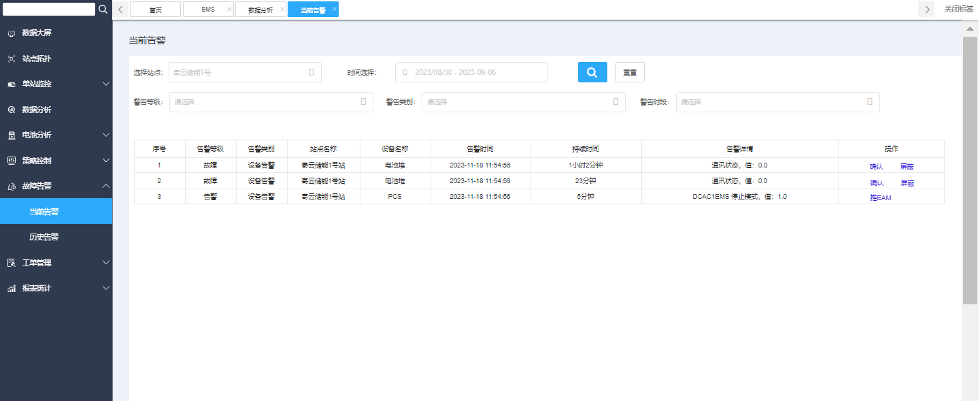The width and height of the screenshot is (980, 401).
Task: Click the 23分钟 duration cell
Action: (586, 181)
